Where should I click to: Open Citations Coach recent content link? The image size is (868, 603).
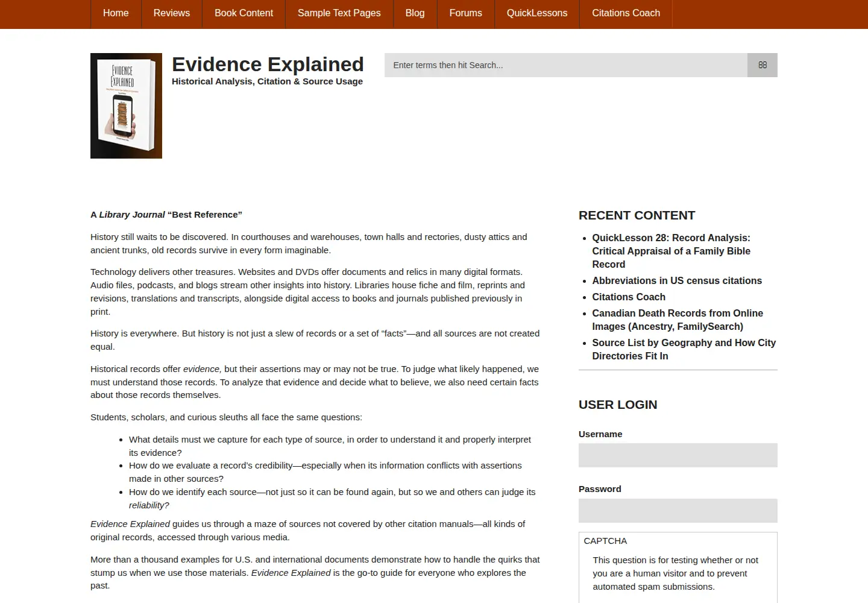click(629, 297)
